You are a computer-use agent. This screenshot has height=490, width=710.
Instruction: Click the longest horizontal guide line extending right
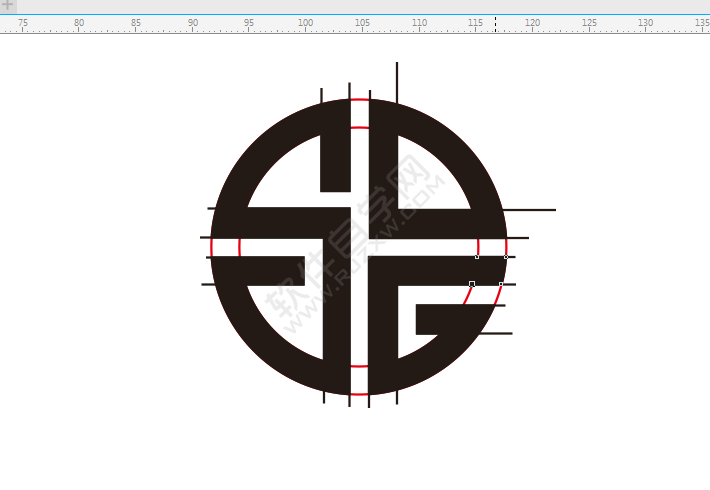(x=535, y=210)
